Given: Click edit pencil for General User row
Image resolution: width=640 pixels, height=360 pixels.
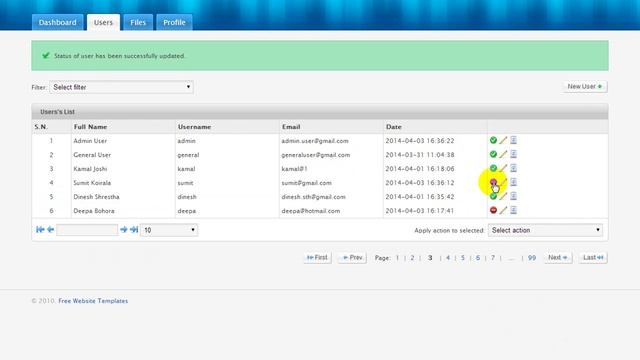Looking at the screenshot, I should pyautogui.click(x=503, y=154).
